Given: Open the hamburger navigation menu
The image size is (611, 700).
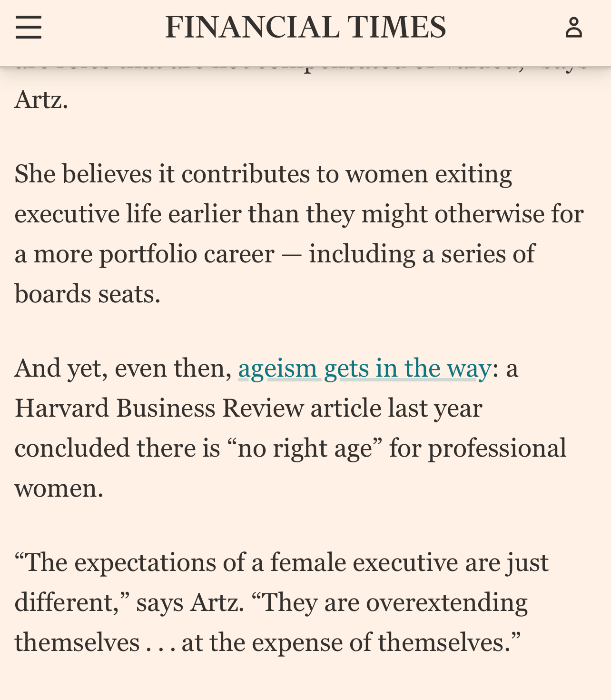Looking at the screenshot, I should point(29,27).
